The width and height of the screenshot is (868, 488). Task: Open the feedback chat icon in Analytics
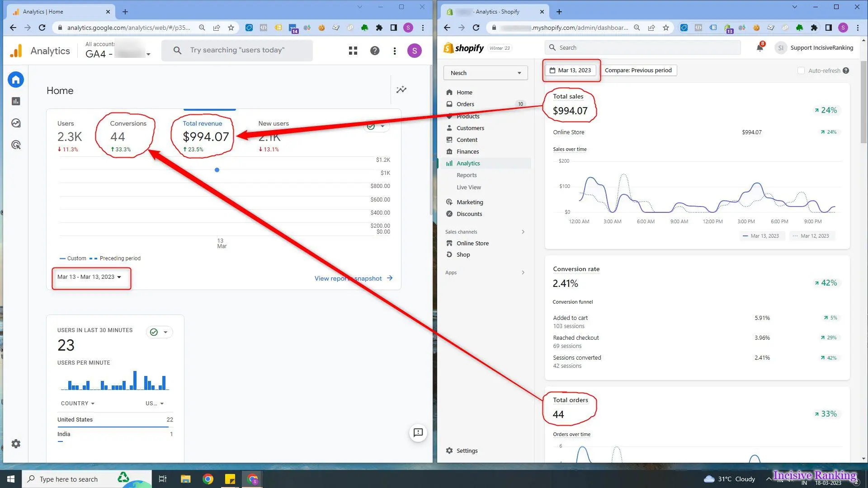[x=418, y=433]
